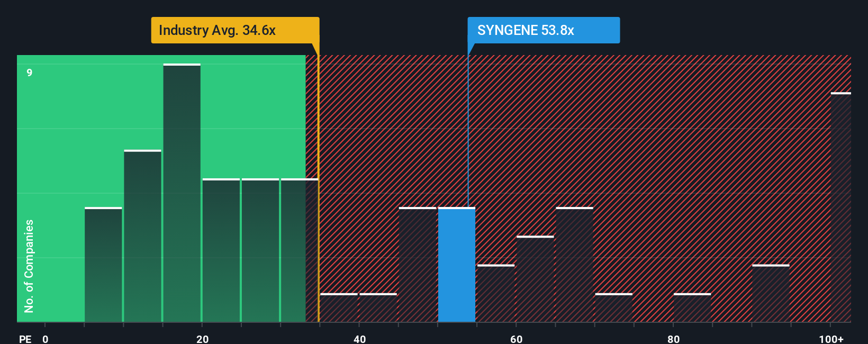868x344 pixels.
Task: Click the histogram bar for PE 65-70
Action: click(575, 265)
